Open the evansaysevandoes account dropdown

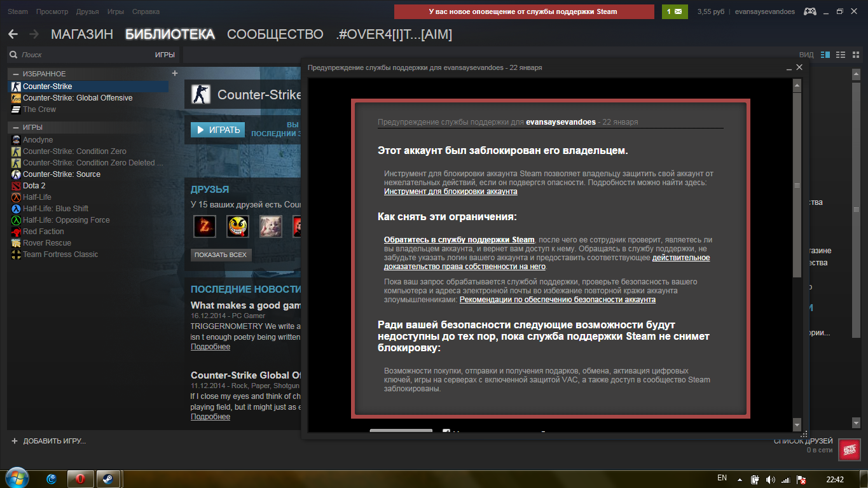(764, 11)
